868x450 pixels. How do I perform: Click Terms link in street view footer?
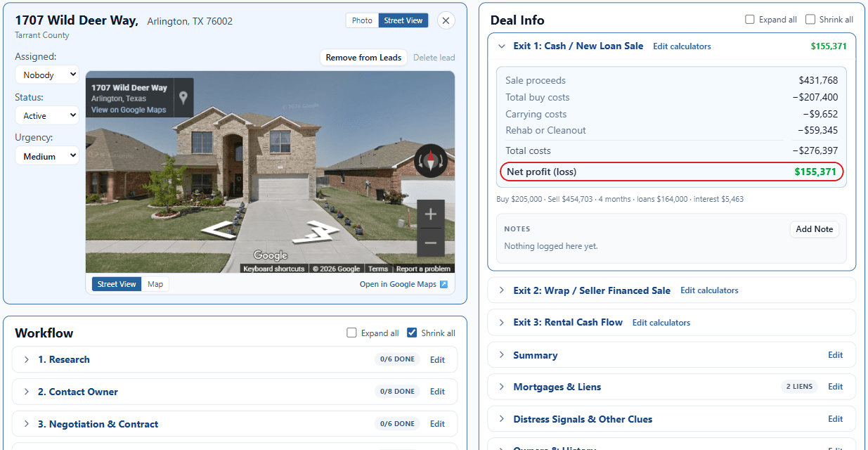[x=378, y=269]
